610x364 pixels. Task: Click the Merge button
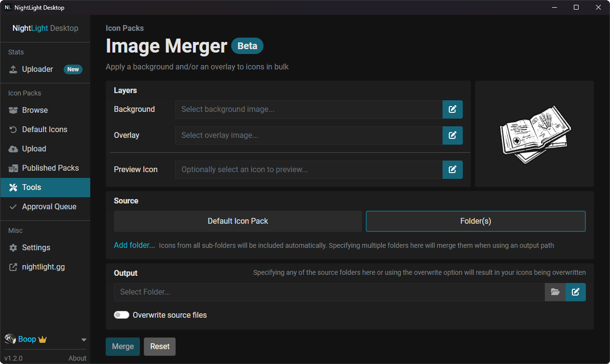pos(123,346)
